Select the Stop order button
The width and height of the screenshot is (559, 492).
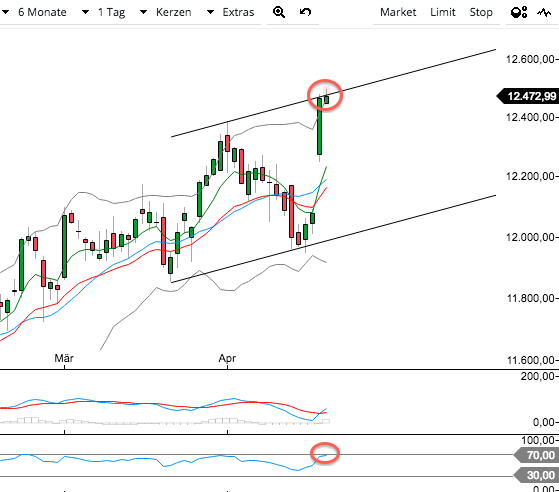[x=481, y=12]
